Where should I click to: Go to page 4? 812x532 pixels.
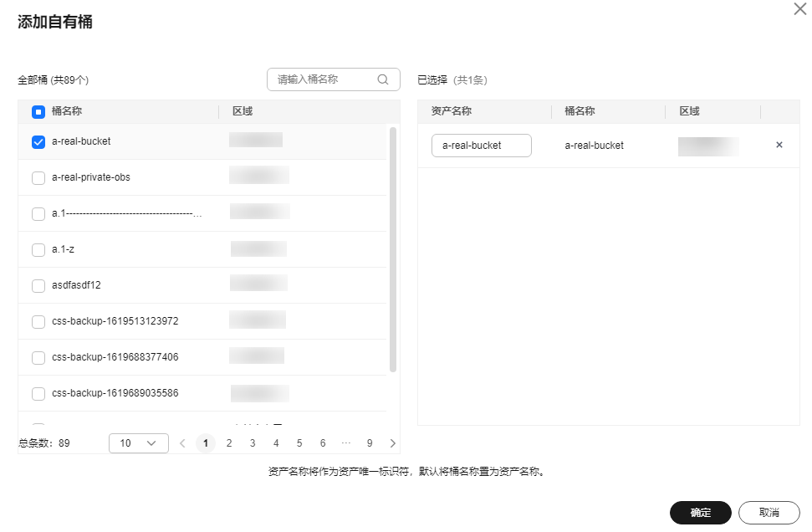(x=276, y=443)
